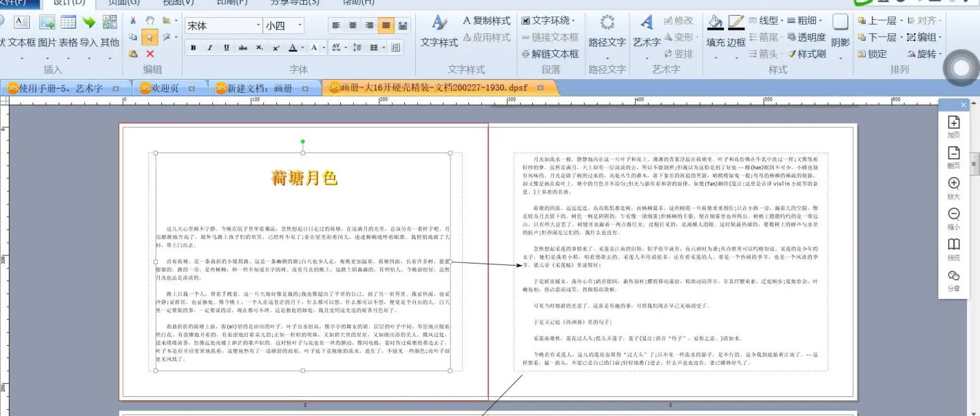
Task: Click the scissors cut icon
Action: point(133,21)
